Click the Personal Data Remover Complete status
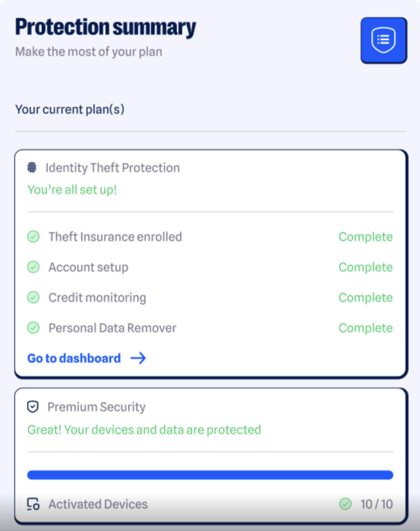 (x=365, y=328)
